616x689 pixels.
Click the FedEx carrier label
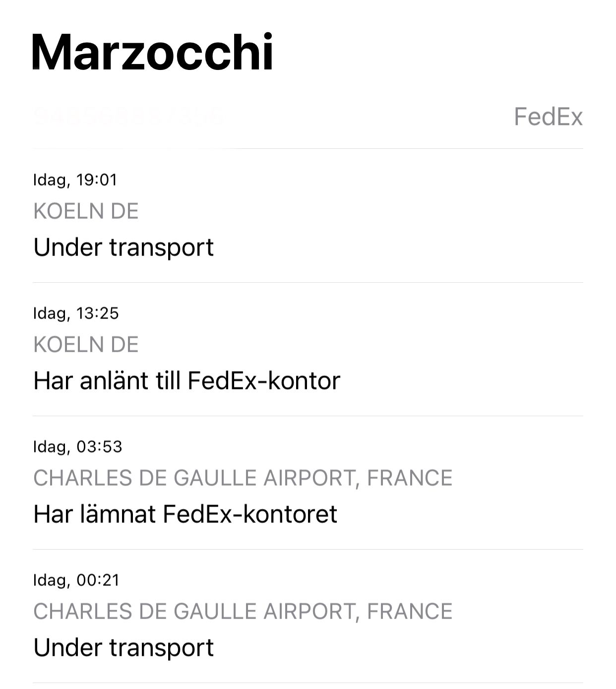[x=548, y=117]
